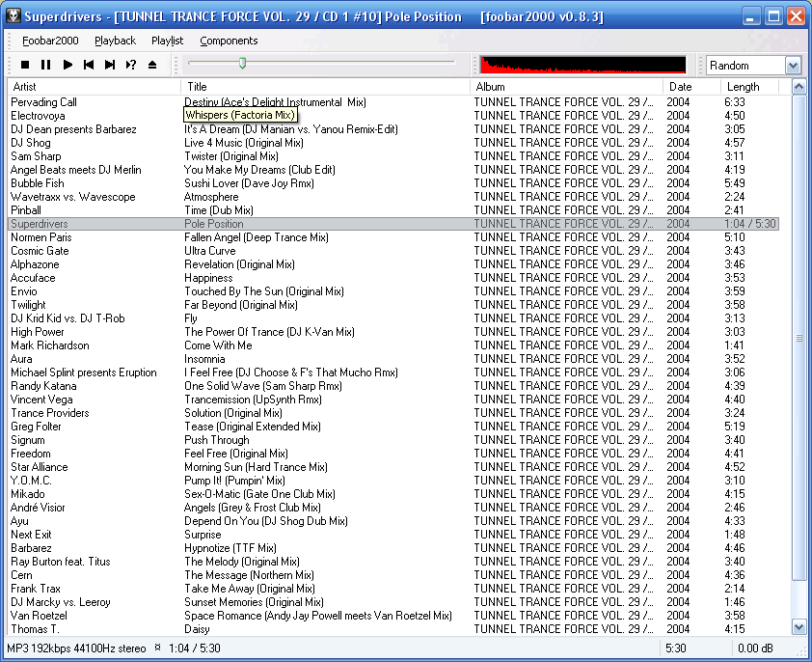
Task: Open the Playlist menu
Action: coord(166,41)
